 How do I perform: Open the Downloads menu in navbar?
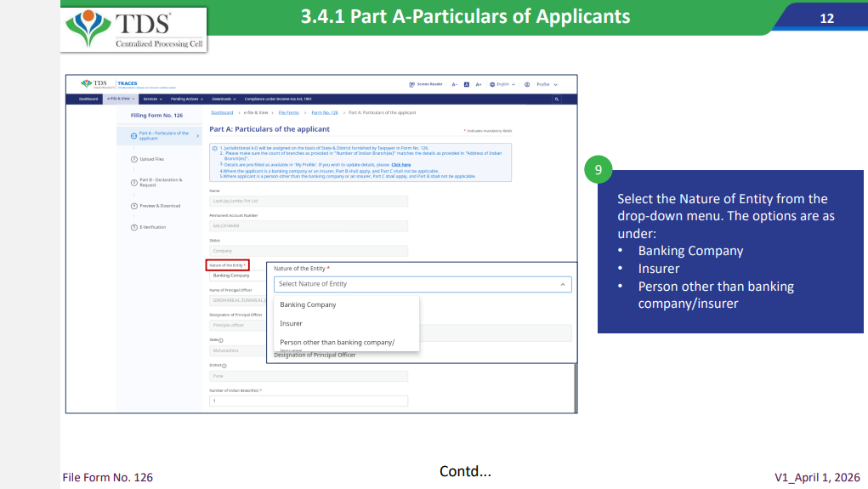tap(224, 100)
